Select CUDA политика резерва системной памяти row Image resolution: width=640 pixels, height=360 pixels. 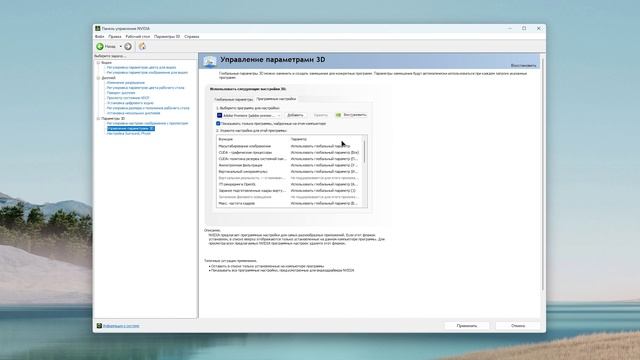coord(289,159)
